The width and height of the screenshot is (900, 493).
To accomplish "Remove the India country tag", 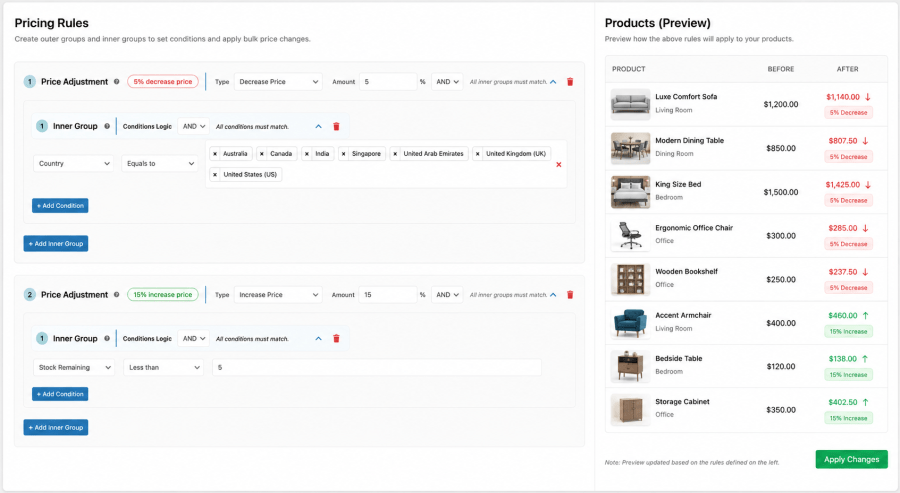I will coord(307,154).
